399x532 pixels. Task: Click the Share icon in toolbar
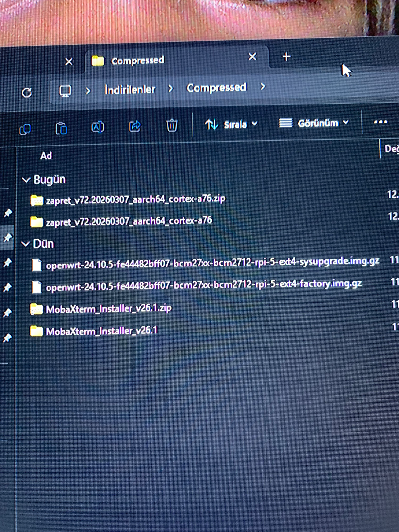135,126
